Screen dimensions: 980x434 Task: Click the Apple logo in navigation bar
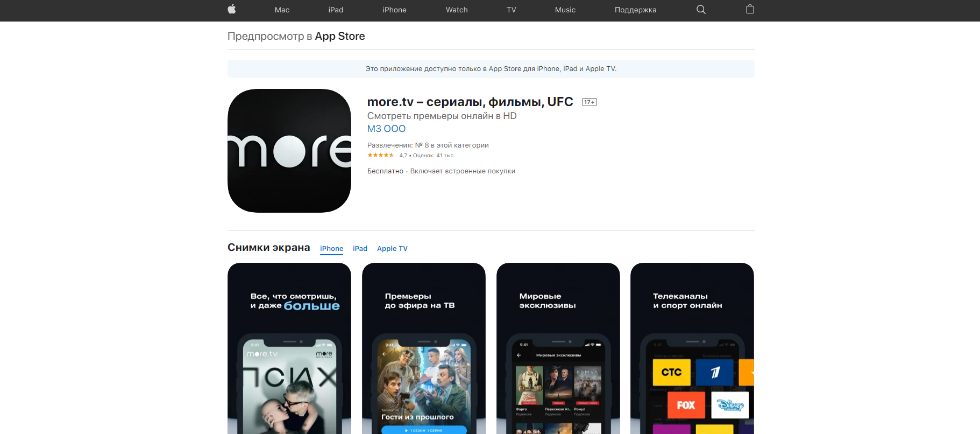tap(232, 9)
